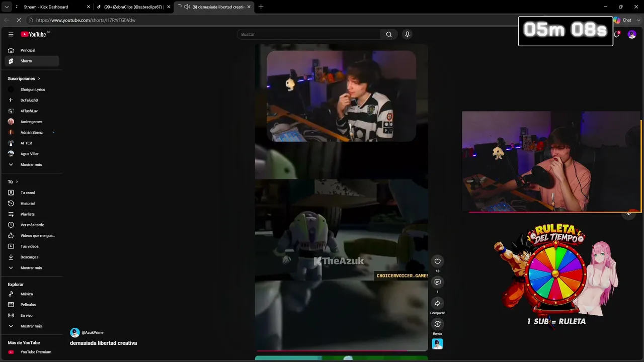Expand the Tú section
The image size is (644, 362).
point(13,182)
